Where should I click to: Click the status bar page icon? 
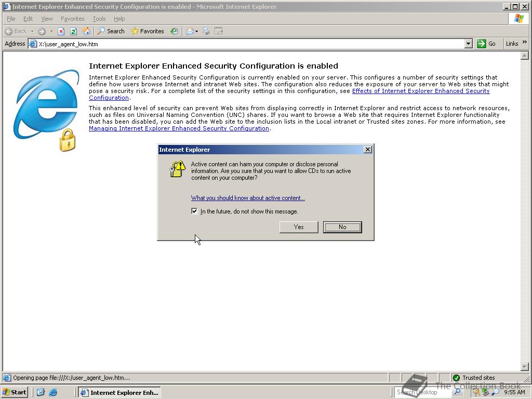point(7,378)
